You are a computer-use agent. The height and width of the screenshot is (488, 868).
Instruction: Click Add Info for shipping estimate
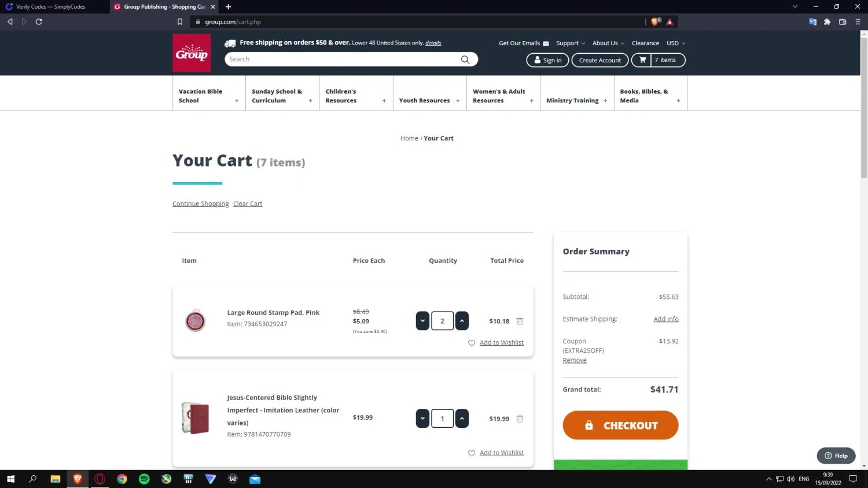coord(666,319)
